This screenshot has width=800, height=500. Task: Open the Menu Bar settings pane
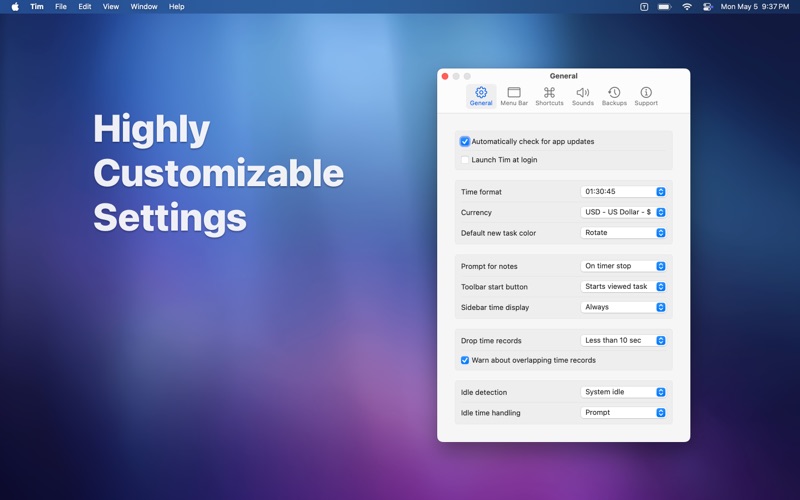(x=514, y=96)
